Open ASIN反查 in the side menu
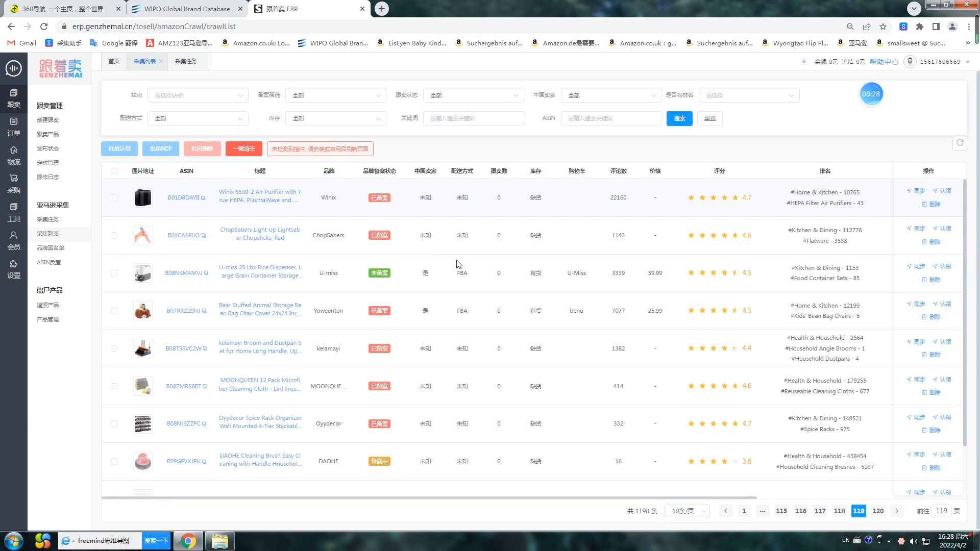The image size is (980, 551). click(49, 262)
